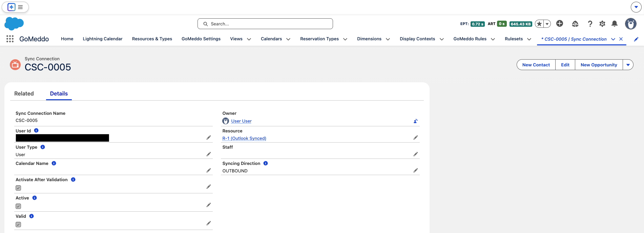The width and height of the screenshot is (644, 233).
Task: Expand Reservation Types menu chevron
Action: [x=345, y=39]
